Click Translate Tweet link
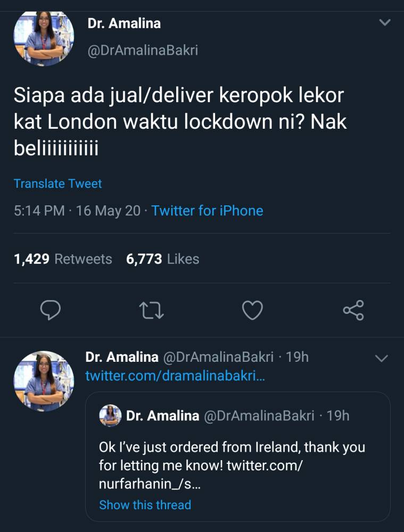Image resolution: width=404 pixels, height=532 pixels. [x=57, y=184]
